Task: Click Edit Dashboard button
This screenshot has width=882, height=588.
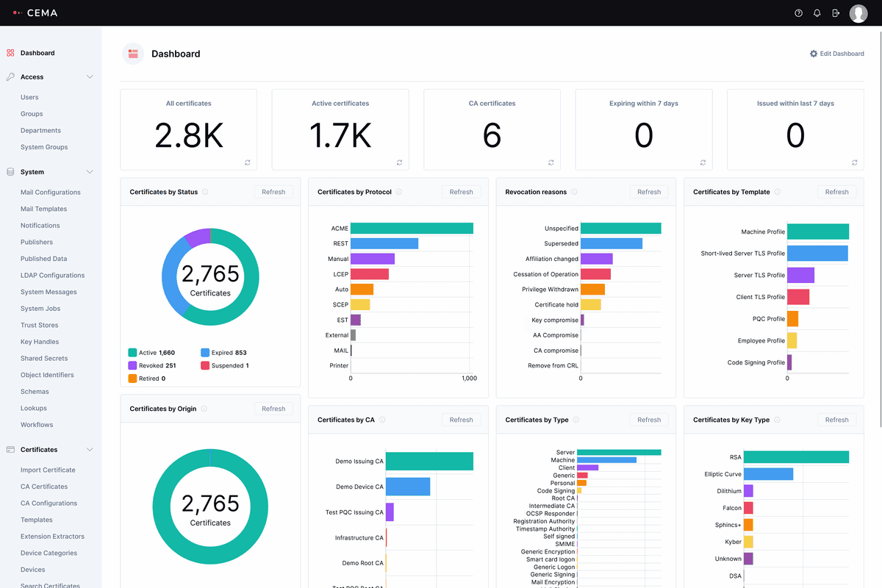Action: click(837, 54)
